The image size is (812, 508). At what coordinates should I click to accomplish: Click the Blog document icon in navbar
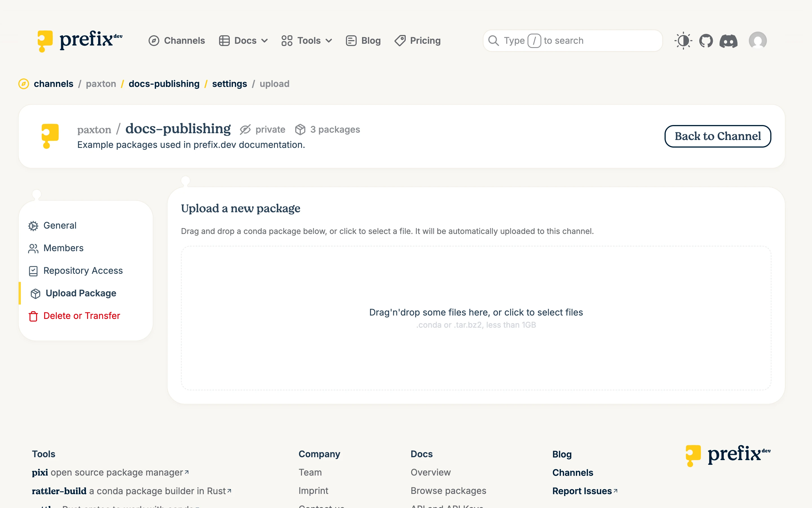click(351, 41)
